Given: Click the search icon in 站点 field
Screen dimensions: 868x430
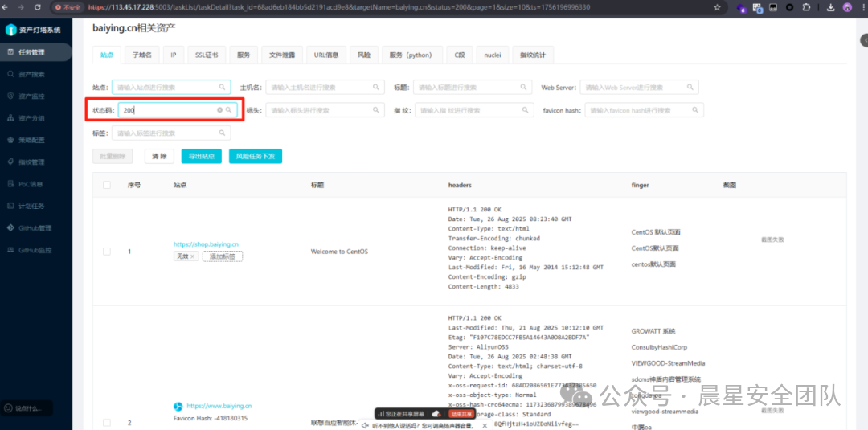Looking at the screenshot, I should click(x=223, y=87).
